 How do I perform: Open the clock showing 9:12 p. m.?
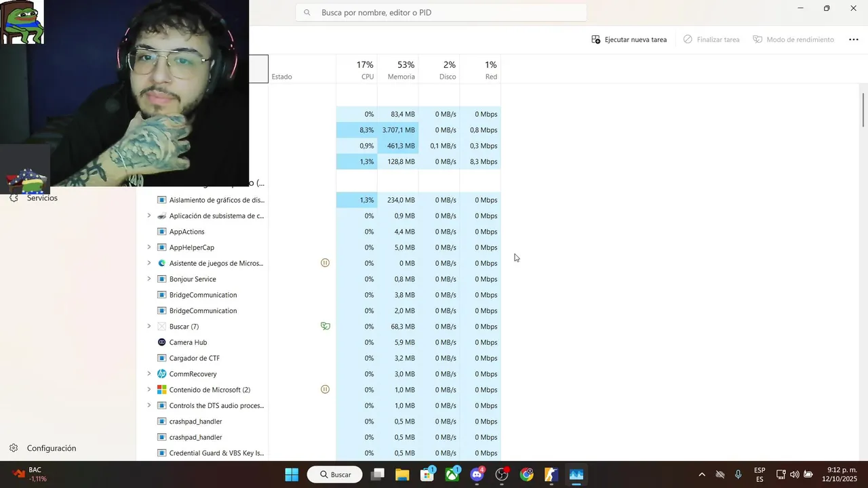coord(840,474)
